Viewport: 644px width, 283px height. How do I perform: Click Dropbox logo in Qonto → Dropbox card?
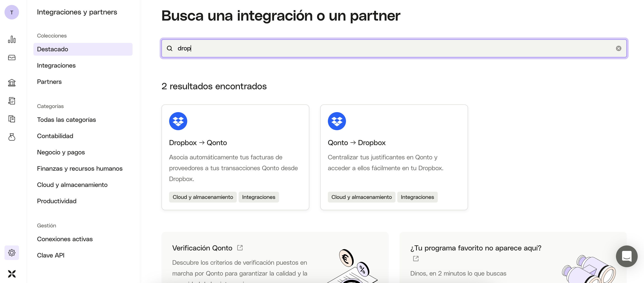[337, 121]
